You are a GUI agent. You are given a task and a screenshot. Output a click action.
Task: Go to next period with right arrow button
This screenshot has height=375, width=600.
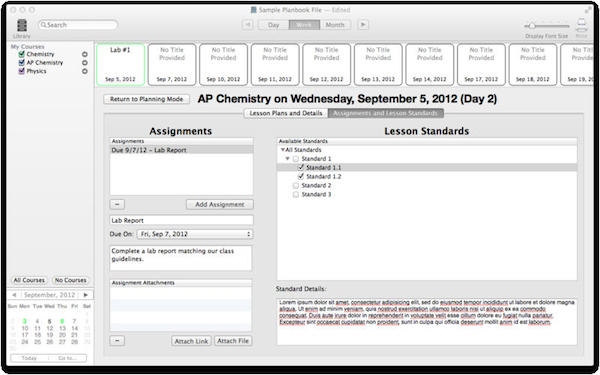[363, 25]
